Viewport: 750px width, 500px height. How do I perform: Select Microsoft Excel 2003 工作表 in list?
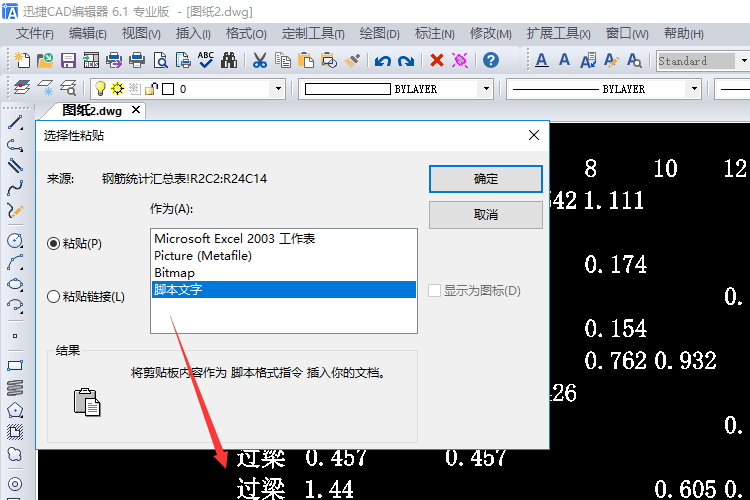click(x=284, y=238)
